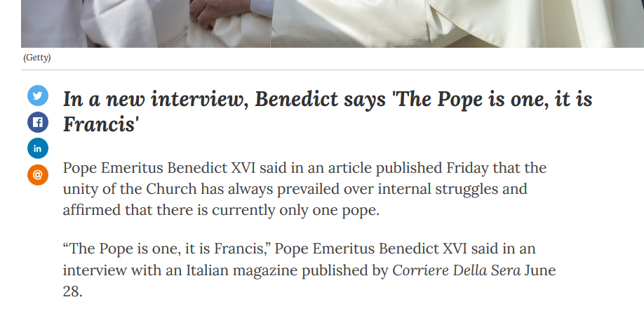
Task: Click "affirmed" starting the third text line
Action: [x=91, y=209]
